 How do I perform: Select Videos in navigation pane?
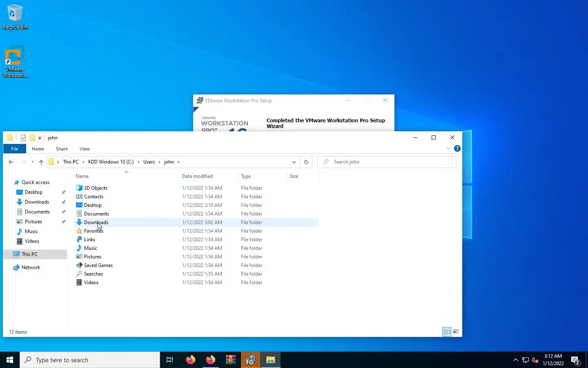tap(32, 241)
